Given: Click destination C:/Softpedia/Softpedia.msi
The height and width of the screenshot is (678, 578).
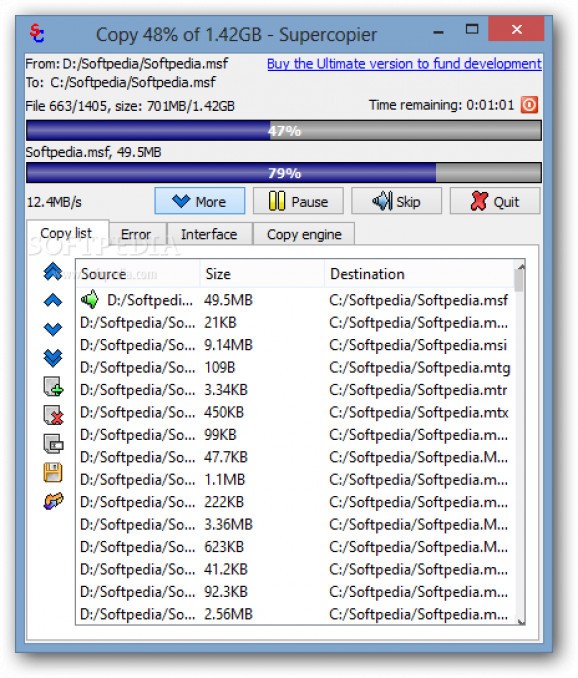Looking at the screenshot, I should coord(418,345).
